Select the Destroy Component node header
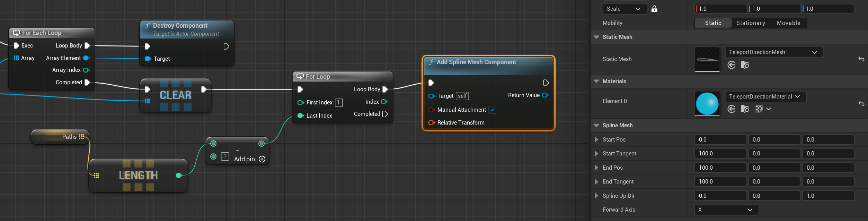Image resolution: width=868 pixels, height=221 pixels. tap(187, 29)
